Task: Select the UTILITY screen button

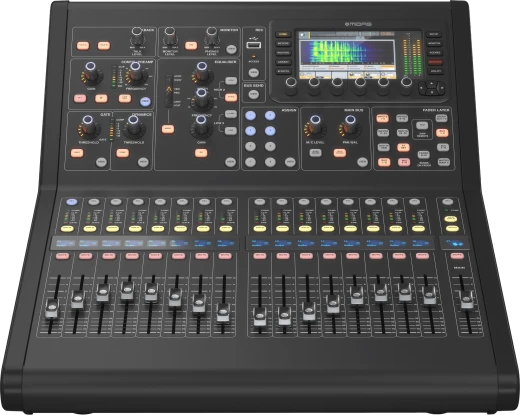Action: coord(435,71)
